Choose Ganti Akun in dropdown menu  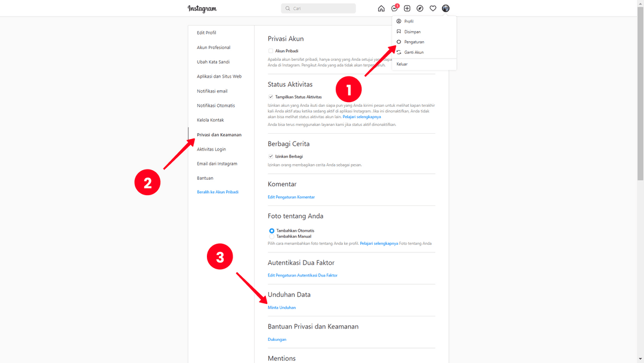pyautogui.click(x=414, y=52)
